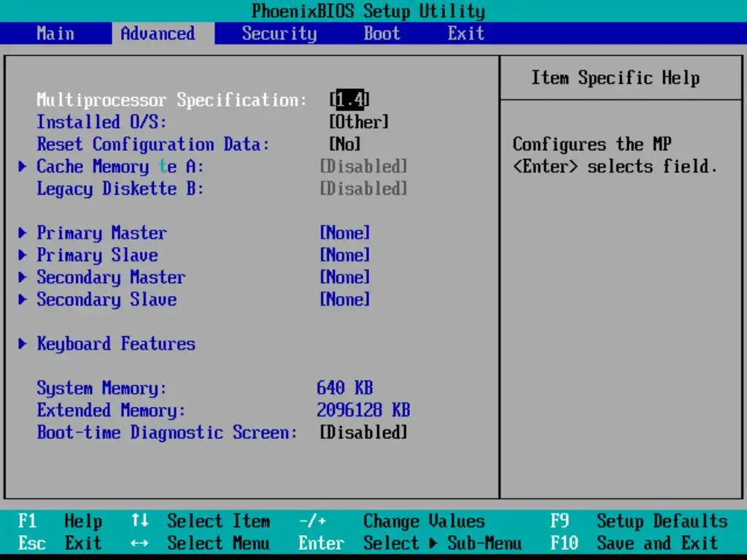Select the Boot-time Diagnostic Screen label
This screenshot has height=560, width=747.
167,433
